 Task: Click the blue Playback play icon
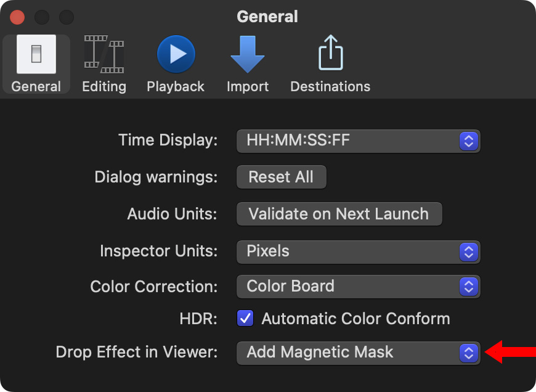coord(176,54)
